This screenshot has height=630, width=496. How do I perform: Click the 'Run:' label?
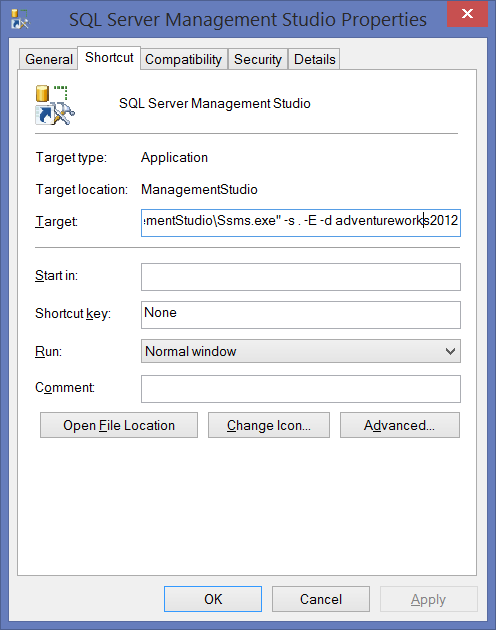pos(49,351)
